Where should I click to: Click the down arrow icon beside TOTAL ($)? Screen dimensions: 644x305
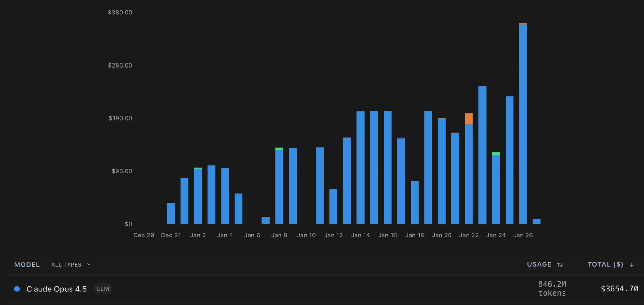(x=632, y=265)
